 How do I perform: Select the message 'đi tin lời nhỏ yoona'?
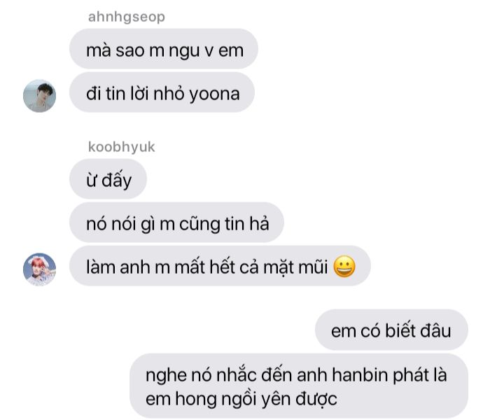tap(162, 92)
